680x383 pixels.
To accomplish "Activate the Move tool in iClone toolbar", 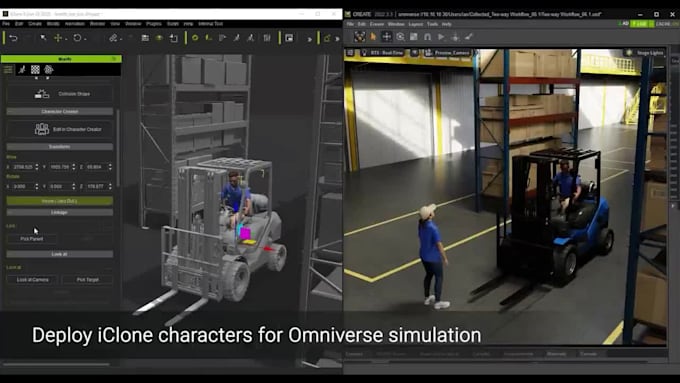I will [57, 38].
